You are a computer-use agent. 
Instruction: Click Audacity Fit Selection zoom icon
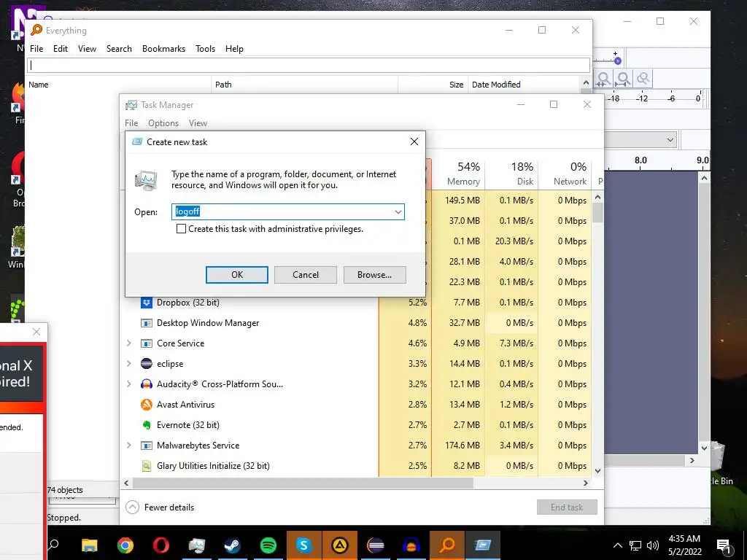pyautogui.click(x=603, y=79)
